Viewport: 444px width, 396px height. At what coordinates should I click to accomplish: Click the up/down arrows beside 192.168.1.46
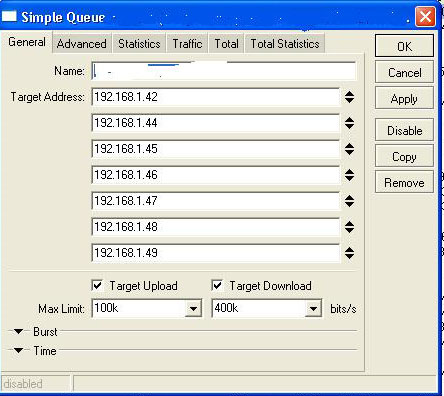[x=349, y=175]
